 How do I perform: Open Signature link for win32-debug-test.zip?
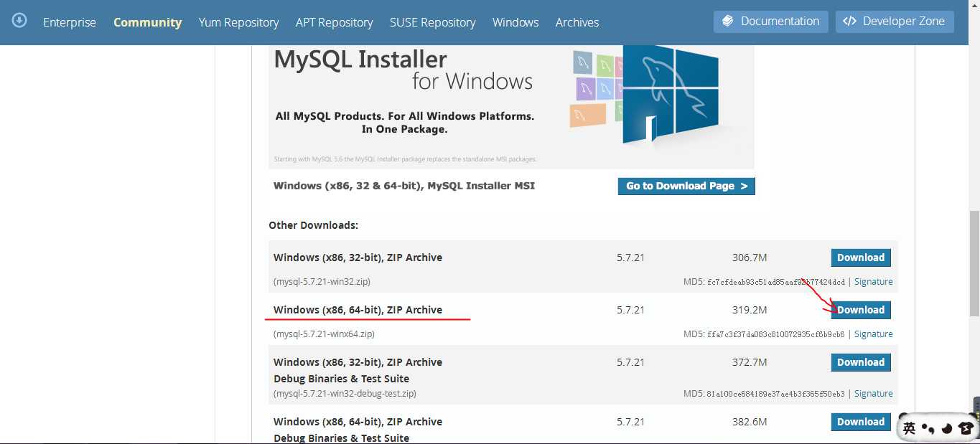coord(873,394)
